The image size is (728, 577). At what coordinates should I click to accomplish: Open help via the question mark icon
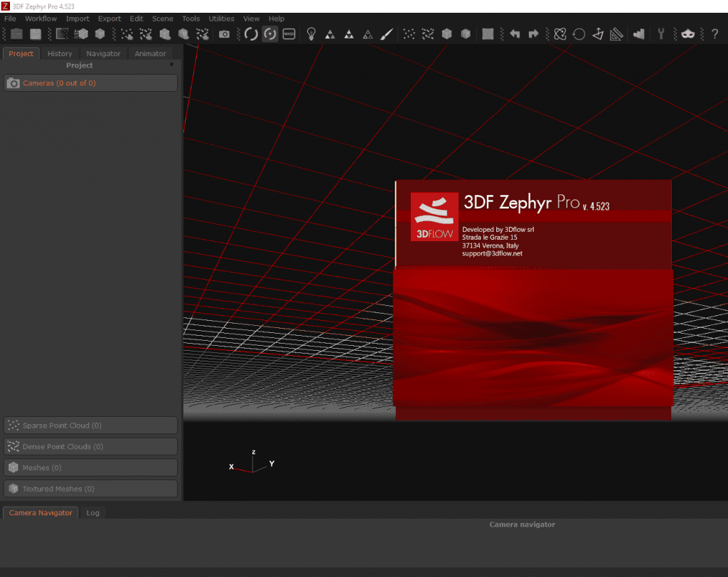click(715, 33)
